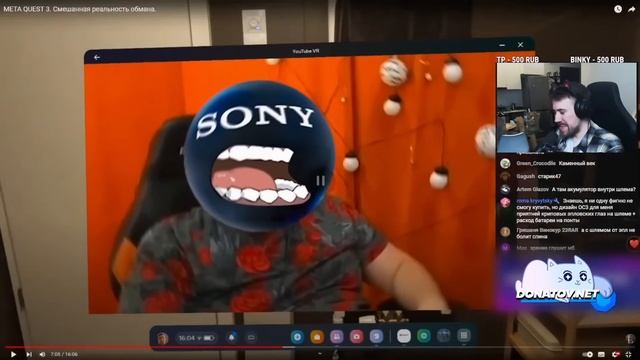Open the 16:04 time and battery panel
Image resolution: width=640 pixels, height=360 pixels.
[x=196, y=338]
